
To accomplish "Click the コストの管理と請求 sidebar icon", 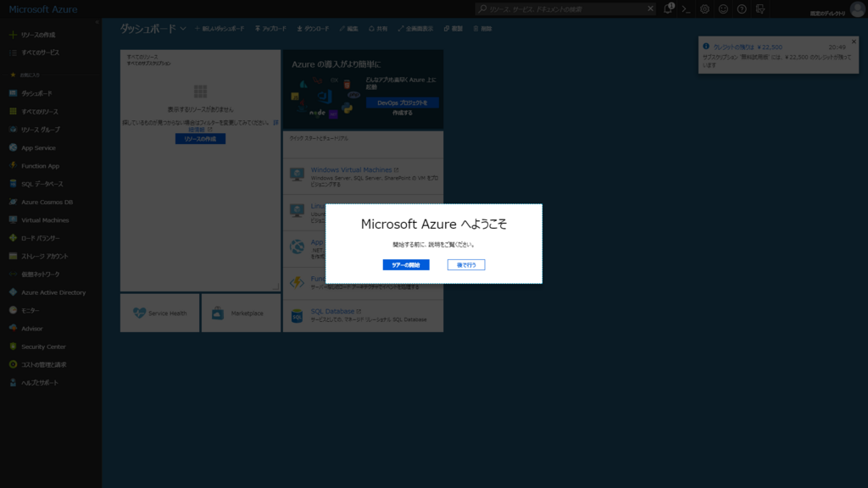I will pyautogui.click(x=13, y=364).
